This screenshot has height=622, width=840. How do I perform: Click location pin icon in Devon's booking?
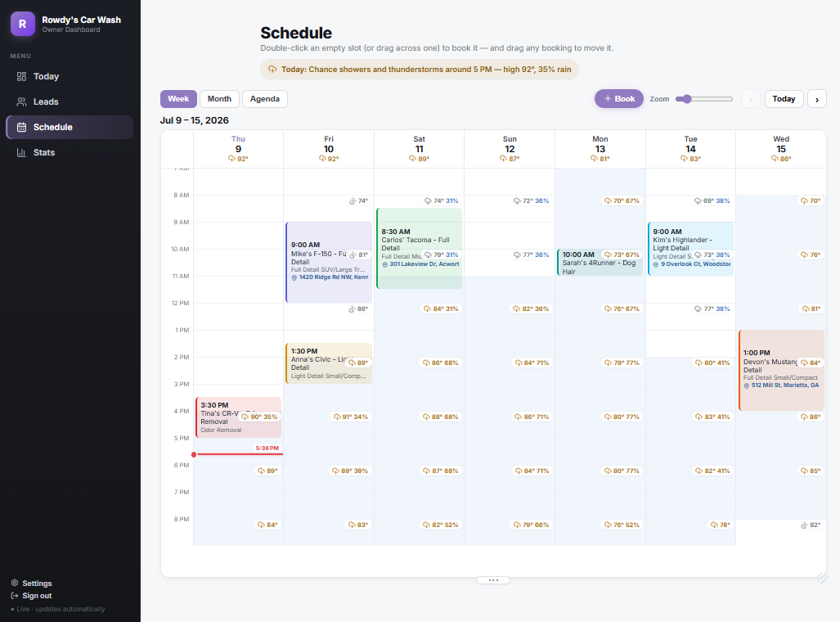[x=746, y=385]
